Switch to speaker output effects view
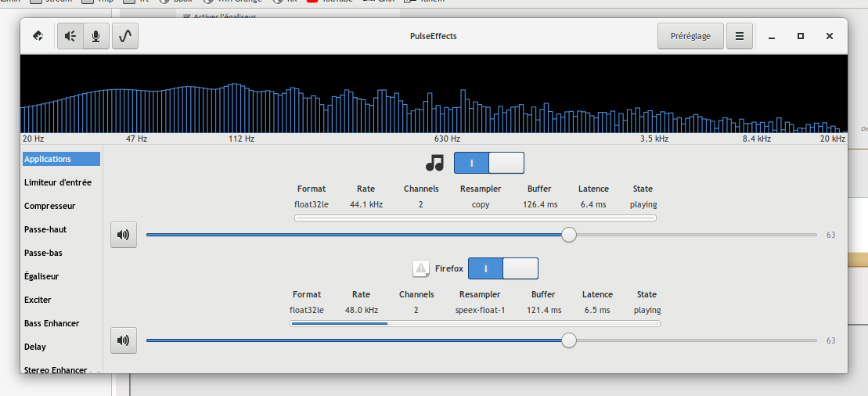Image resolution: width=868 pixels, height=396 pixels. 70,36
